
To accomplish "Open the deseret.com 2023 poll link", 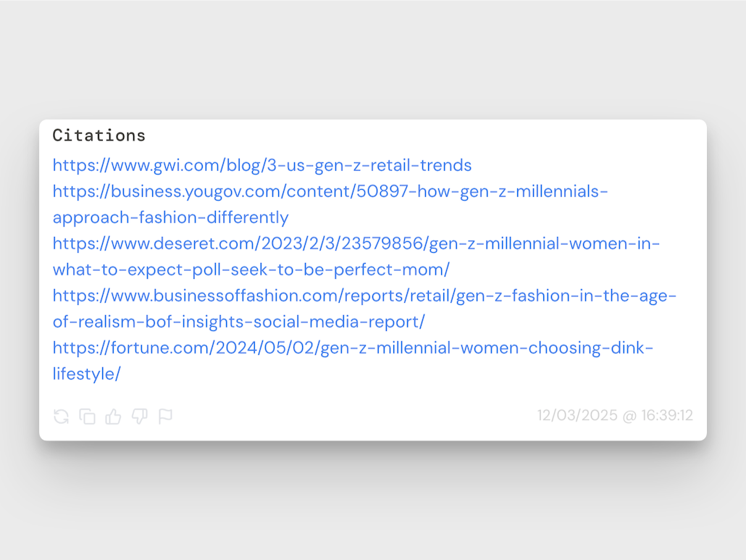I will (x=356, y=243).
